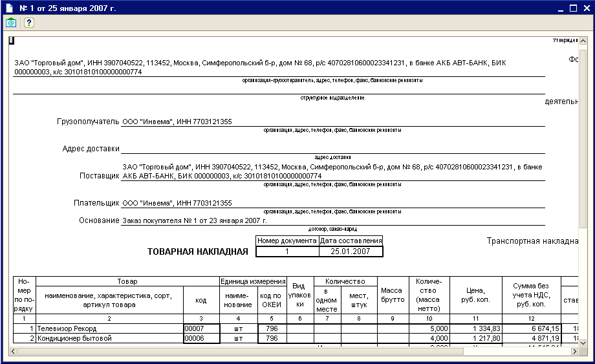Minimize the document window
Image resolution: width=595 pixels, height=364 pixels.
point(561,8)
